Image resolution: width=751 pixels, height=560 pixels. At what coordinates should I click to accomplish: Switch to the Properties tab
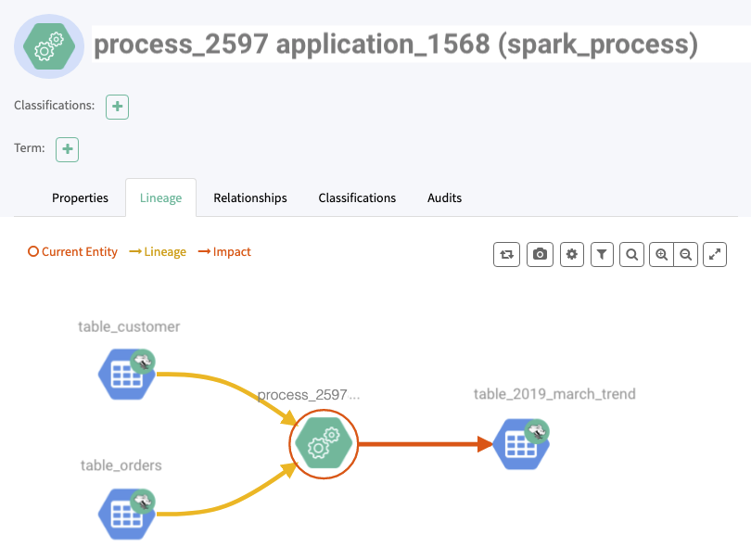click(x=80, y=198)
